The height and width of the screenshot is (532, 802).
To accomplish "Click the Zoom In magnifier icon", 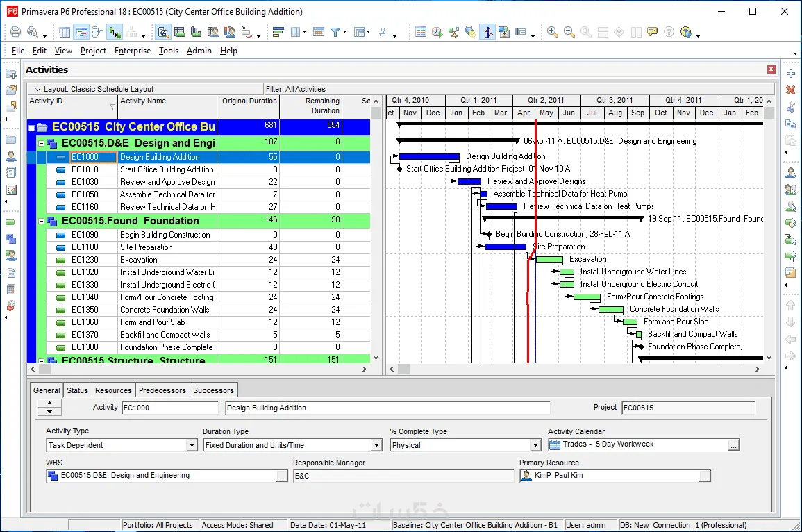I will 552,32.
